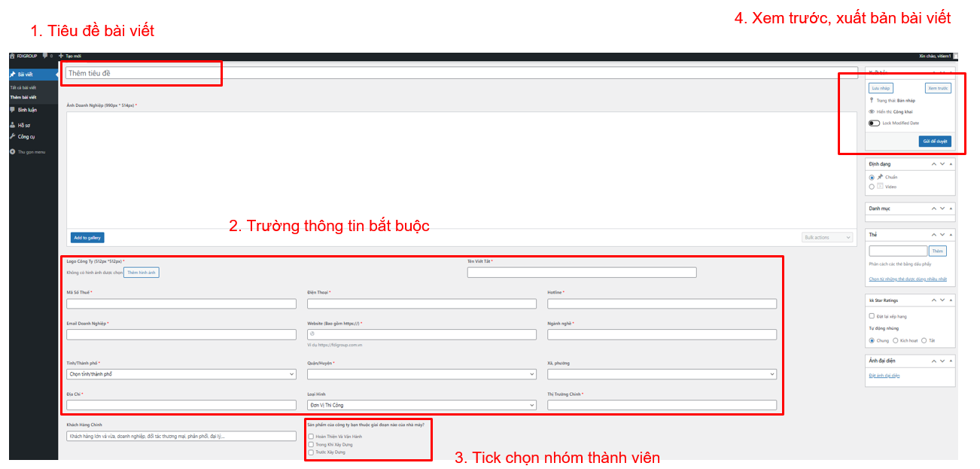Open the Chọn tỉnh/thành phố dropdown
980x469 pixels.
[x=181, y=373]
